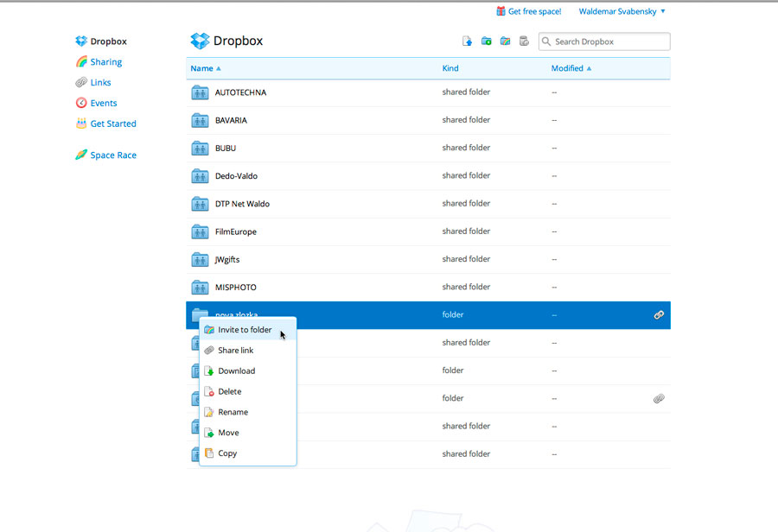Select Download from the context menu
Image resolution: width=778 pixels, height=532 pixels.
(x=248, y=370)
